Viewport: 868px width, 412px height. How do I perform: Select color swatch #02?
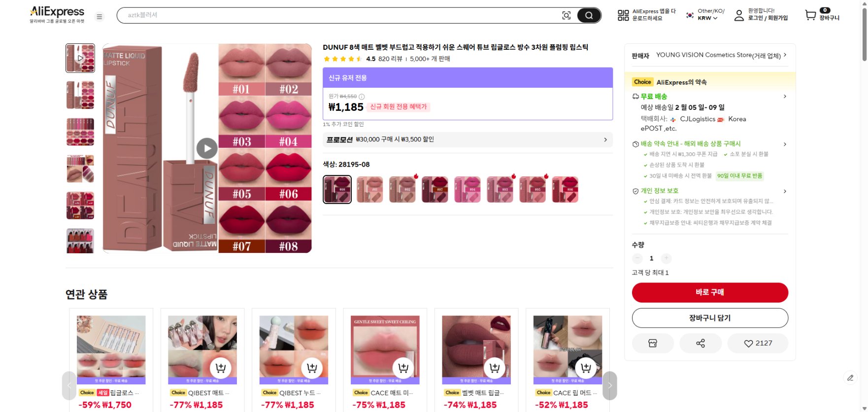point(402,189)
